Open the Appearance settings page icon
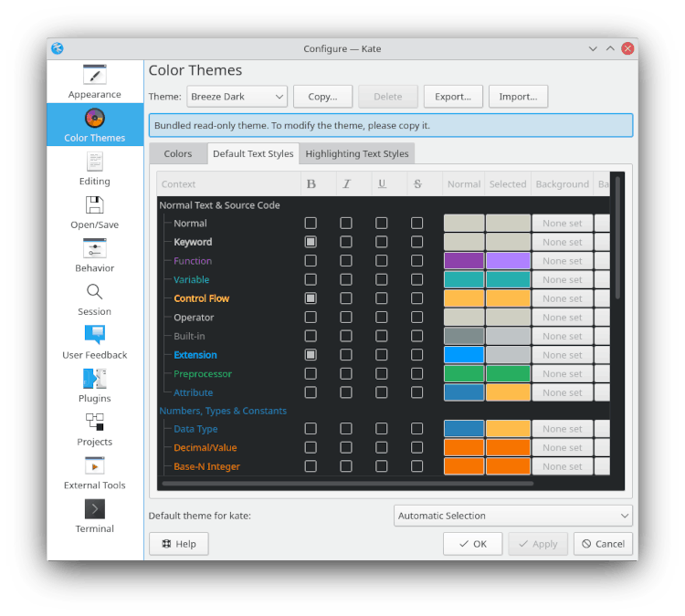The image size is (685, 616). pos(95,75)
